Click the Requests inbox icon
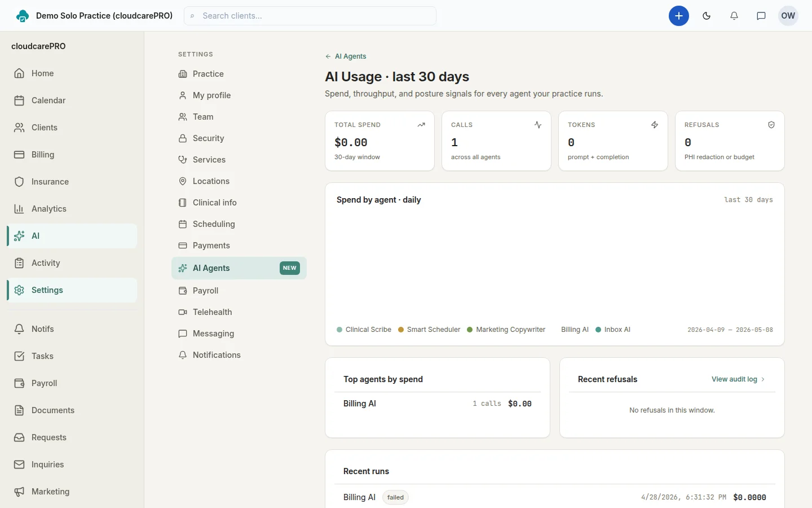 (x=19, y=437)
